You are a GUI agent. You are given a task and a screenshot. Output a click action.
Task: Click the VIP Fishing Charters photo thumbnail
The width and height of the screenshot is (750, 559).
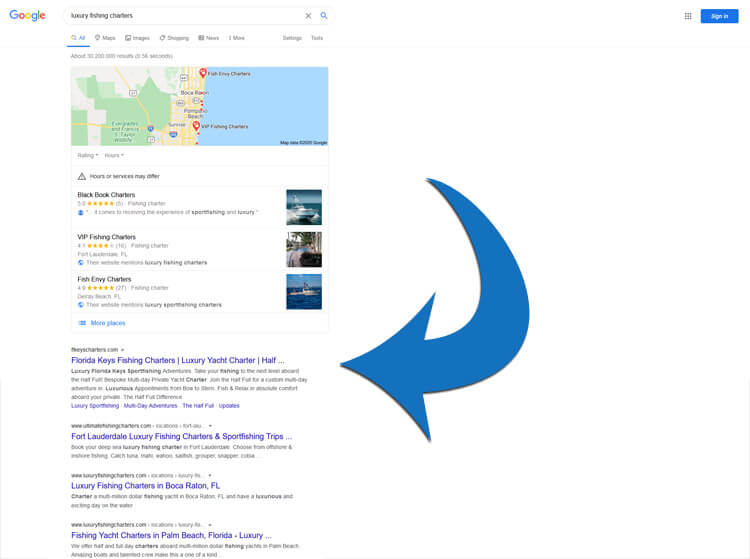point(304,249)
